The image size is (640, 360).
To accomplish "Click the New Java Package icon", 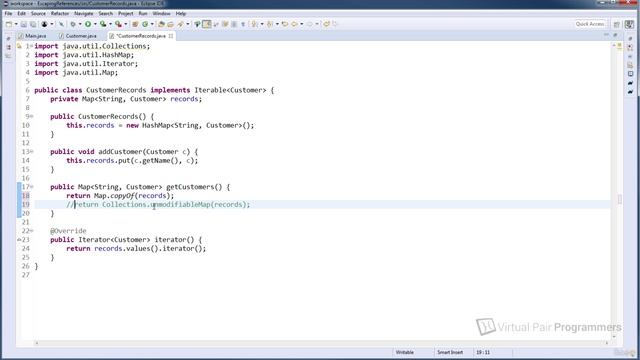I will click(135, 24).
